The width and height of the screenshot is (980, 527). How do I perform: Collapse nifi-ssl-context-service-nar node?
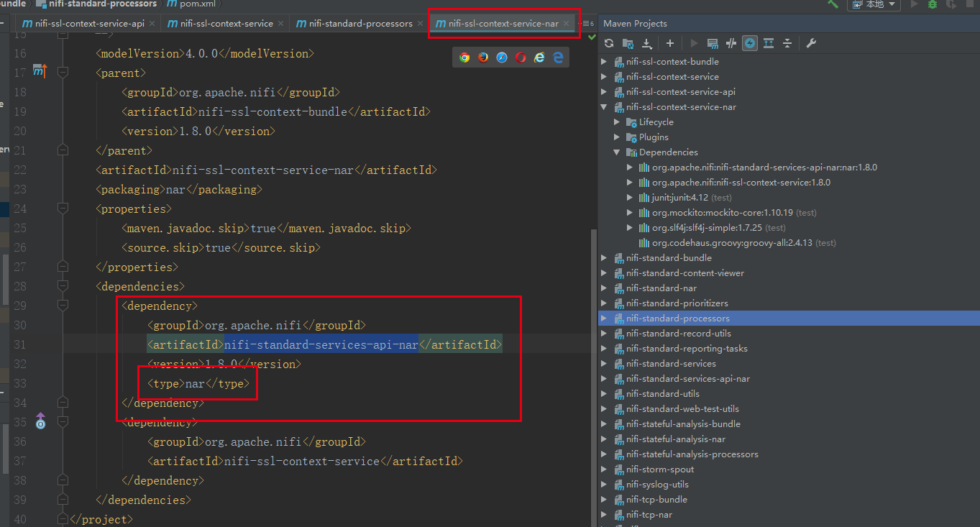pyautogui.click(x=604, y=107)
